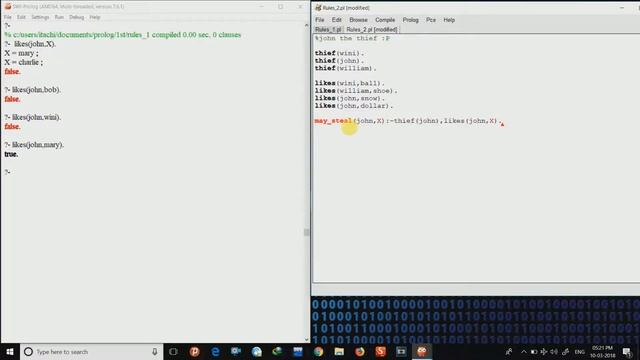Show hidden system tray icons

pos(524,351)
